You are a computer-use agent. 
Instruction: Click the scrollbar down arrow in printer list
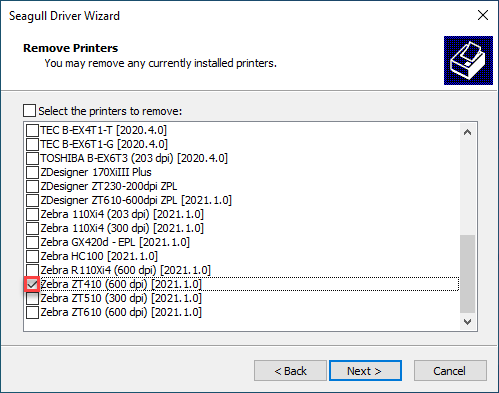(x=467, y=322)
